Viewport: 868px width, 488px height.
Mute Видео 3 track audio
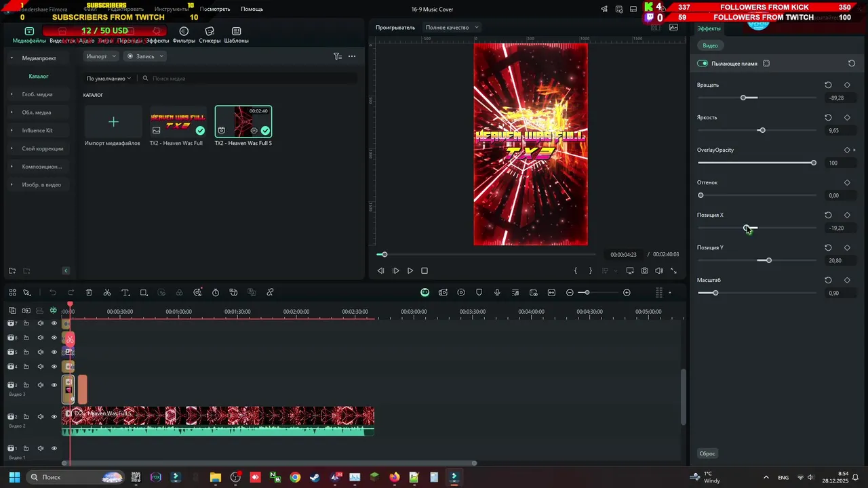pyautogui.click(x=40, y=385)
